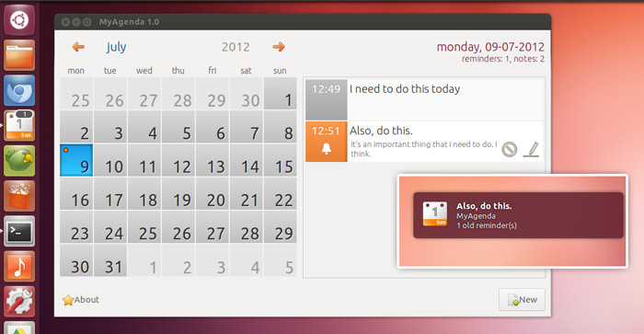
Task: Click the star About icon
Action: (68, 300)
